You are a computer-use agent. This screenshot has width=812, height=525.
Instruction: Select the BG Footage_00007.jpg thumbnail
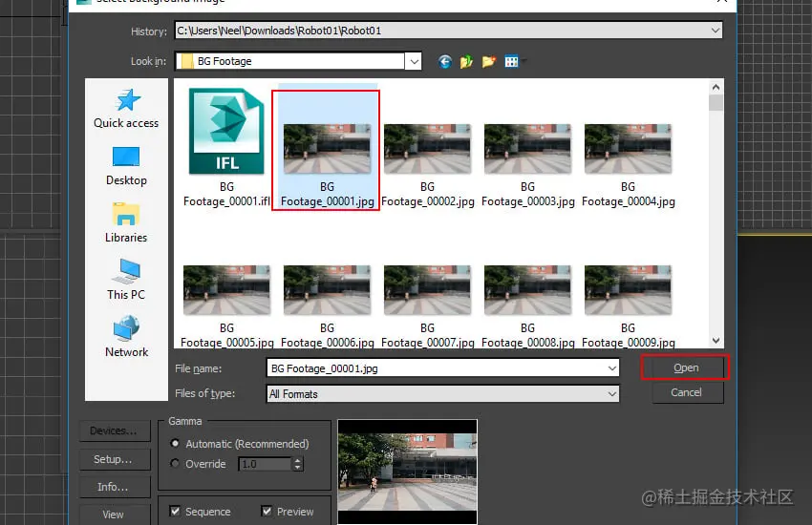(x=427, y=290)
